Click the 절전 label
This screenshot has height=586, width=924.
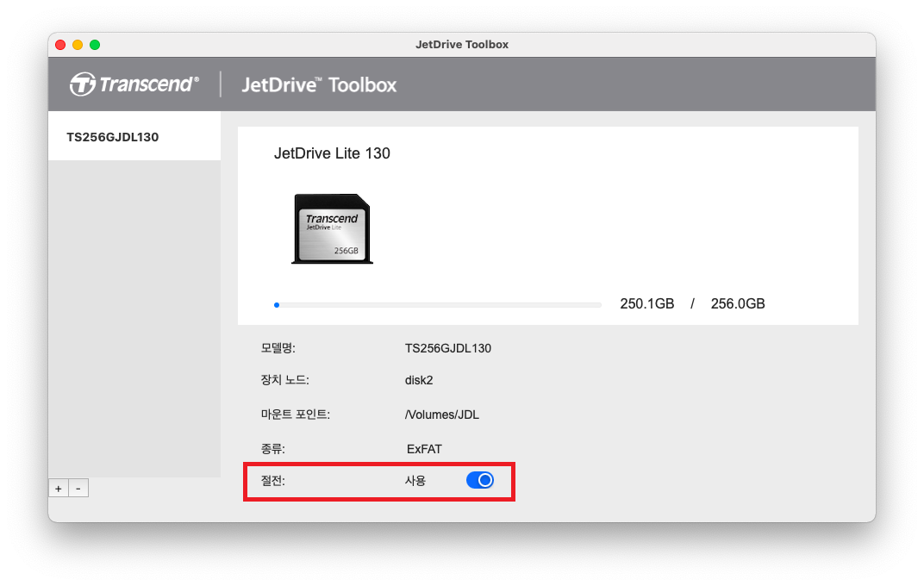pyautogui.click(x=272, y=481)
